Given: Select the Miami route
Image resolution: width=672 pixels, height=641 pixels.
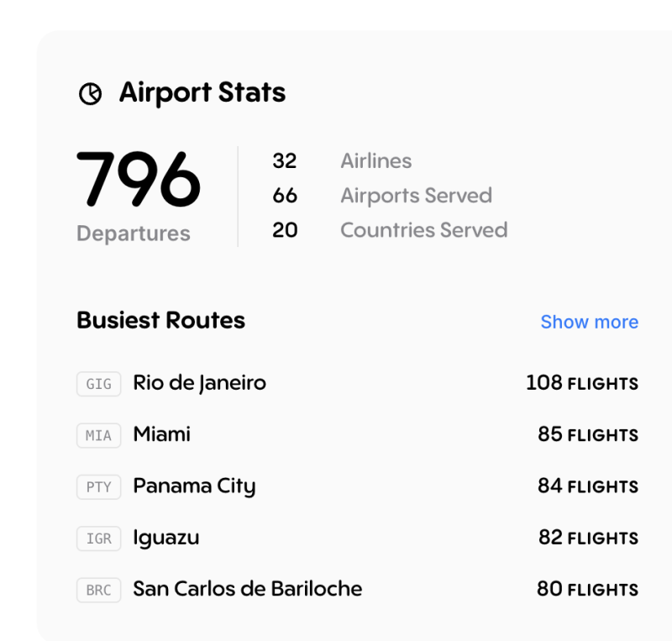Looking at the screenshot, I should (161, 434).
